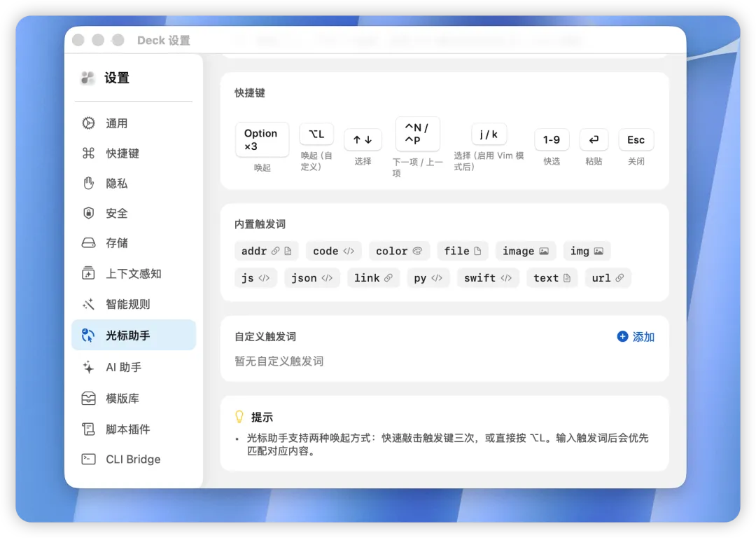Click the blue plus icon next to 添加
The image size is (756, 538).
622,336
